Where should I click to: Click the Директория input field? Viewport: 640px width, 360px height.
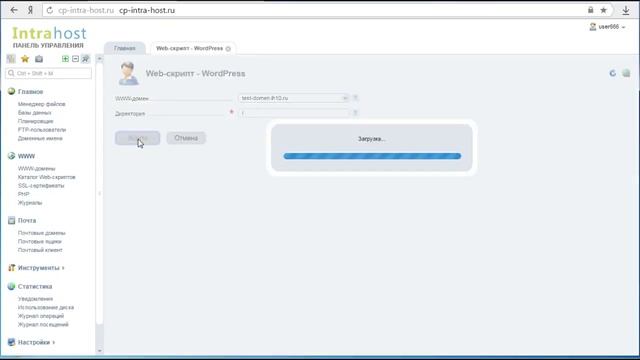(293, 113)
